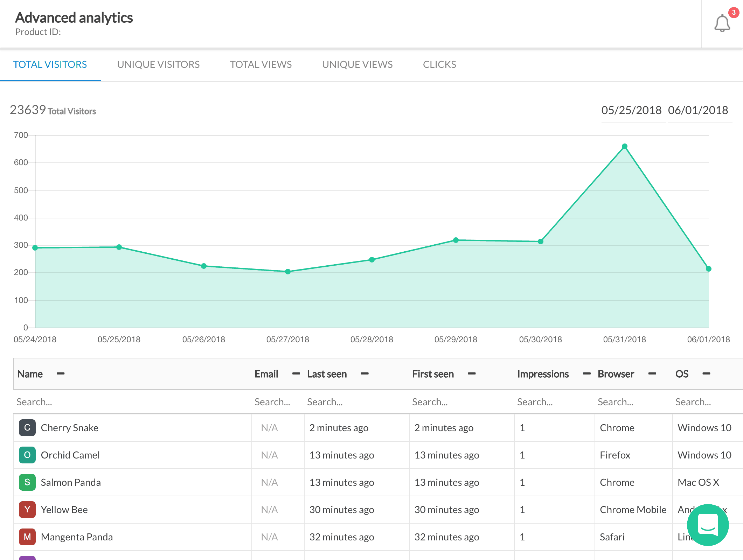Switch to the Clicks tab
Viewport: 743px width, 560px height.
[439, 64]
